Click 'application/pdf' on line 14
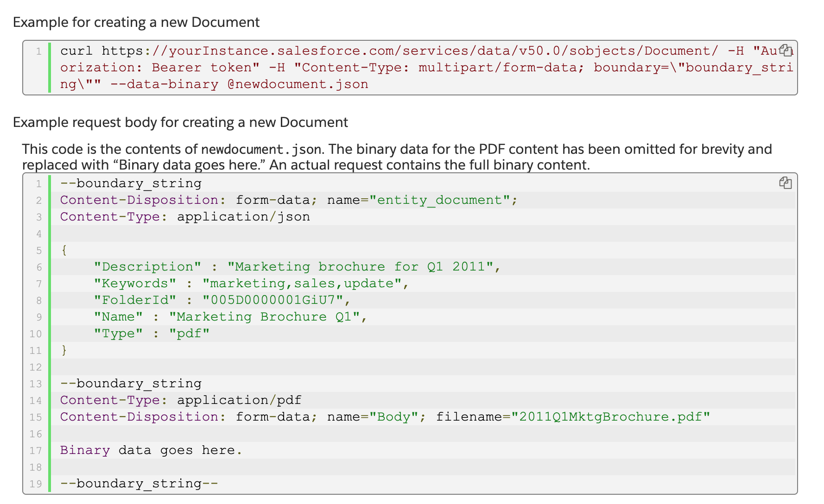The width and height of the screenshot is (824, 504). 239,400
